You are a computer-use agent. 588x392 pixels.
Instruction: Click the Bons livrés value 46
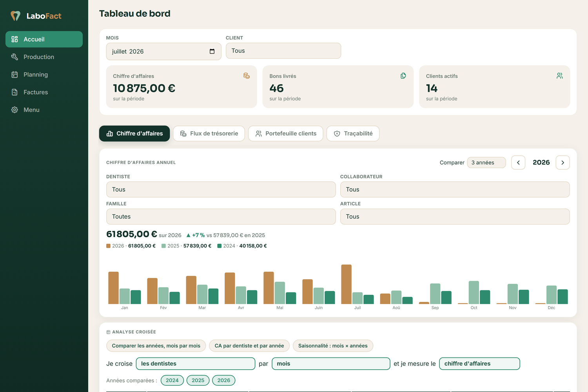coord(276,88)
